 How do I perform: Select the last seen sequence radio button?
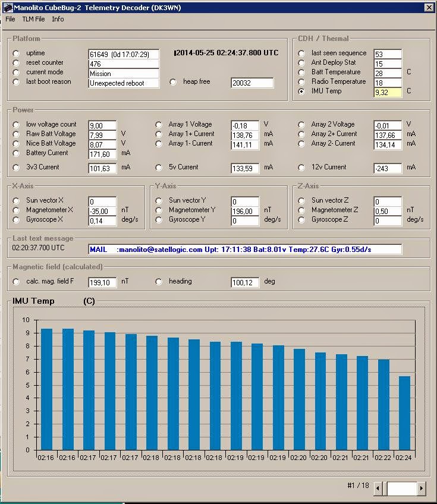[x=301, y=53]
